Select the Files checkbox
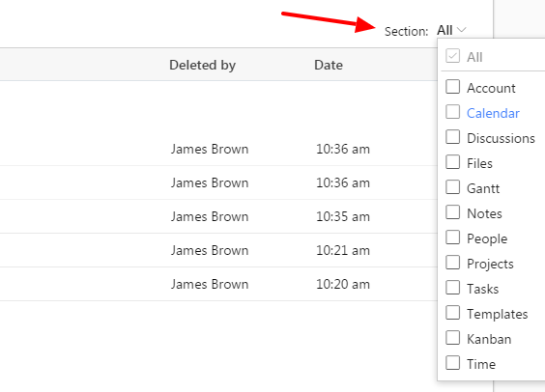The height and width of the screenshot is (392, 545). pos(452,162)
